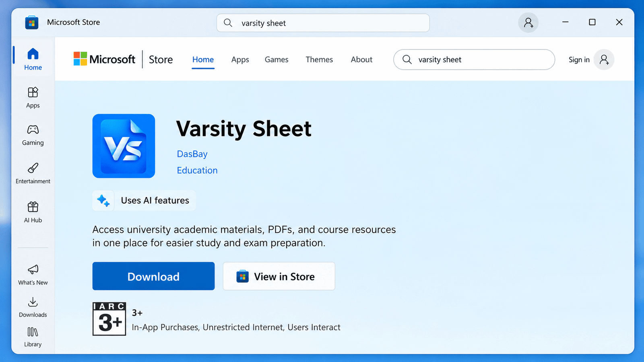Open AI Hub in the sidebar
Image resolution: width=644 pixels, height=362 pixels.
33,212
